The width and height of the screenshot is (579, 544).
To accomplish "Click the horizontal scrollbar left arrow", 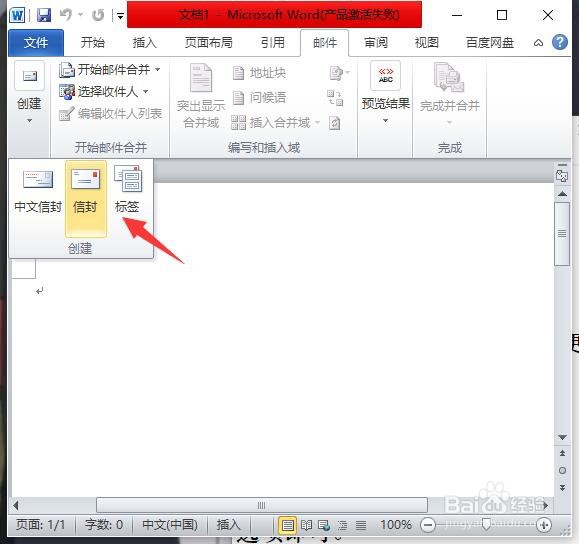I will pyautogui.click(x=16, y=505).
